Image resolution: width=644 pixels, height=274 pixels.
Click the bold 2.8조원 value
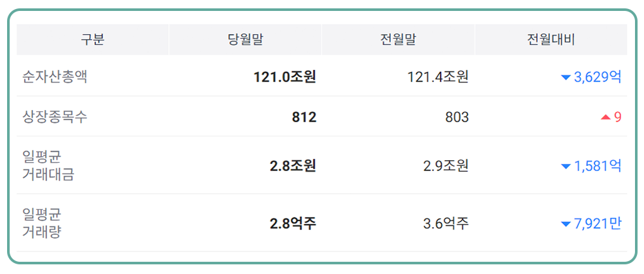(293, 166)
